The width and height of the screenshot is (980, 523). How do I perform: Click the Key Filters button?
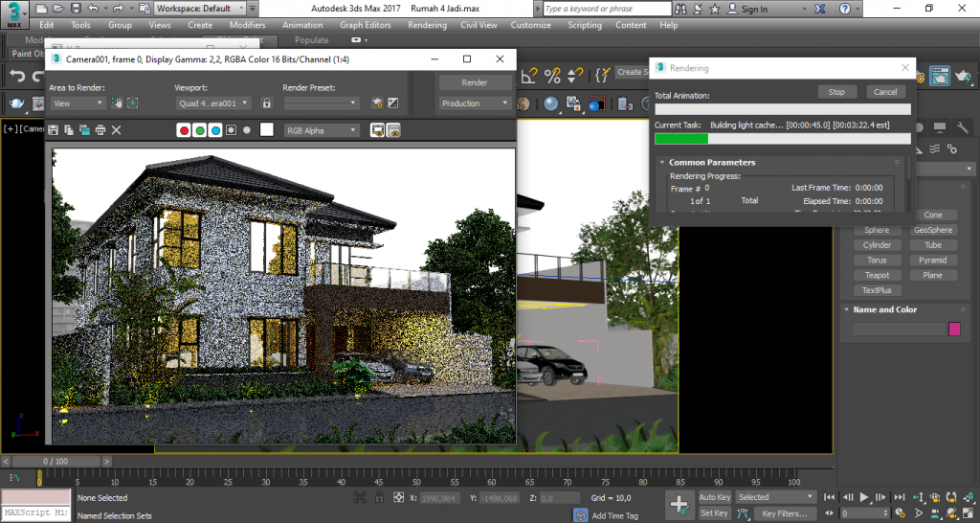tap(785, 513)
